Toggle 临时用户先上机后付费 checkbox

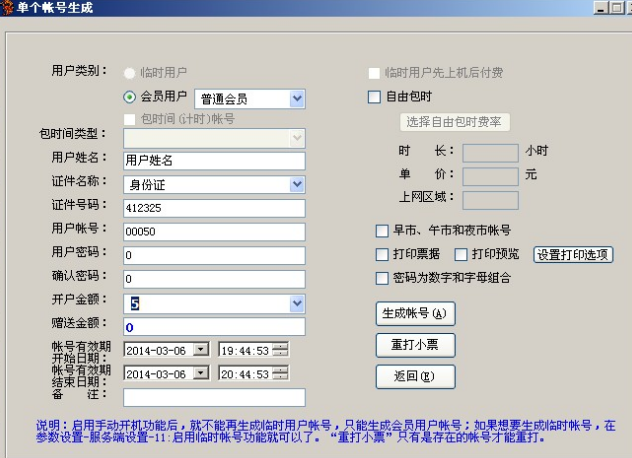pyautogui.click(x=374, y=73)
